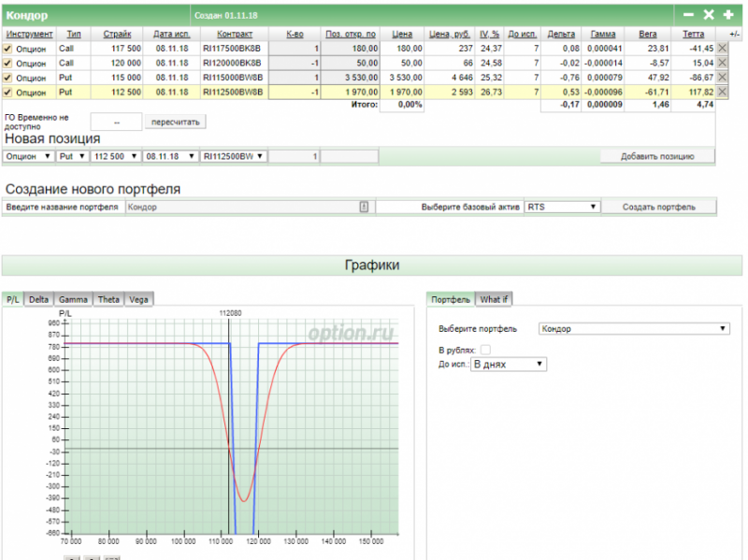This screenshot has height=560, width=748.
Task: Click the 'Создать портфель' button
Action: (658, 207)
